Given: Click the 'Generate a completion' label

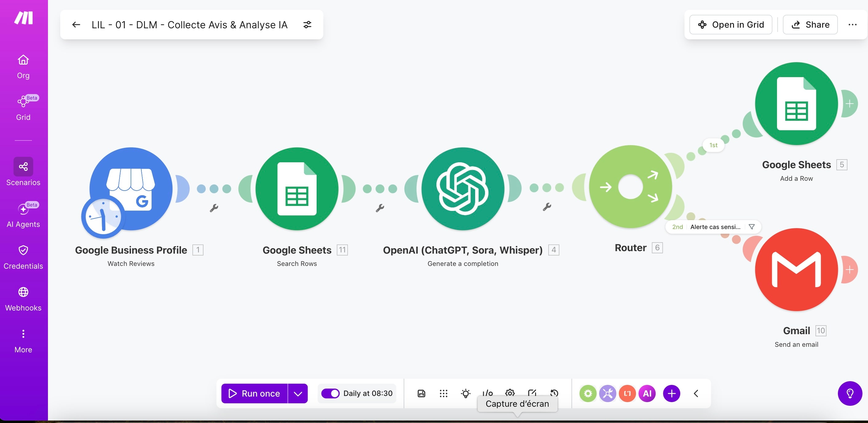Looking at the screenshot, I should 463,263.
